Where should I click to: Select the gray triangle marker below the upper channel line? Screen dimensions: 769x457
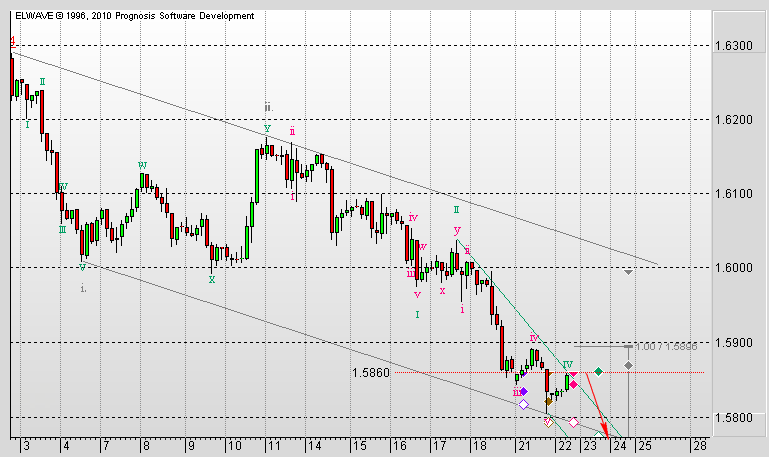pyautogui.click(x=628, y=271)
